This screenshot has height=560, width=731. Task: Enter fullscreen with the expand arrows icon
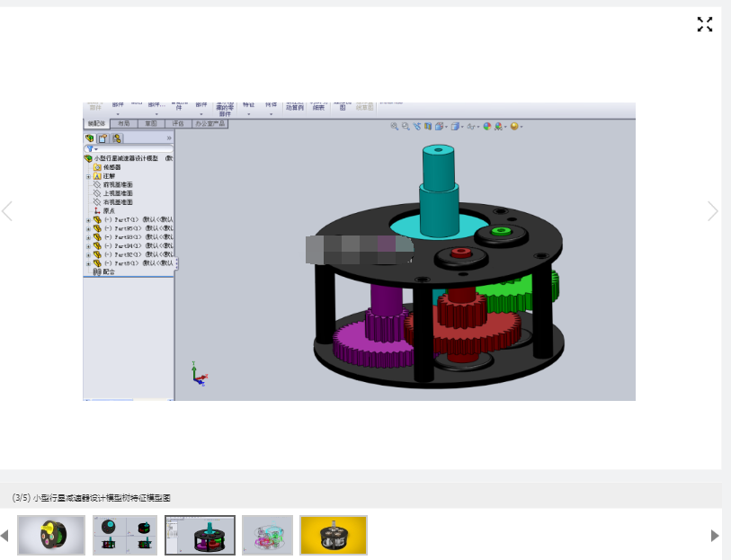[x=704, y=24]
